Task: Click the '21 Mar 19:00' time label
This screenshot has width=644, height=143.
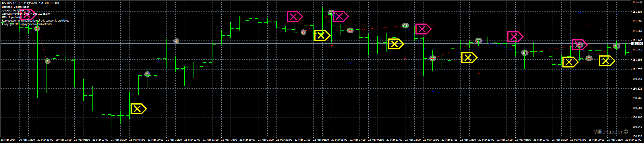Action: [x=247, y=140]
